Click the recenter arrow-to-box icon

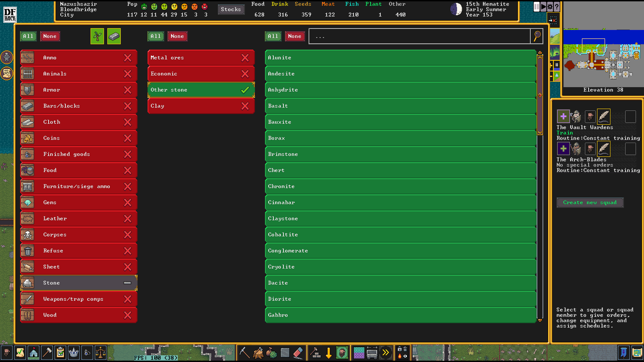pyautogui.click(x=553, y=20)
